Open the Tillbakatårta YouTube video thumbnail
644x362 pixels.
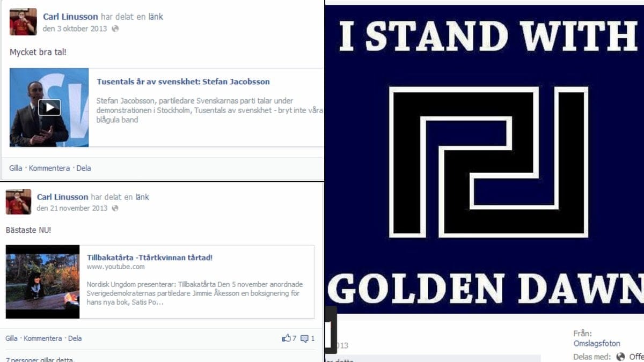pyautogui.click(x=42, y=282)
